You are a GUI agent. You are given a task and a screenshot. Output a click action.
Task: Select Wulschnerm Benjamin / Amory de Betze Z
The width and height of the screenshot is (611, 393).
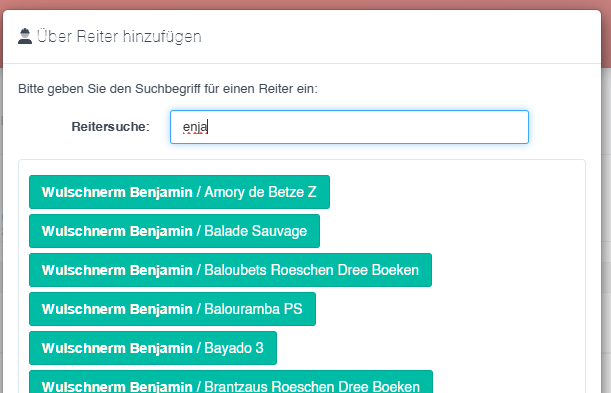coord(179,192)
